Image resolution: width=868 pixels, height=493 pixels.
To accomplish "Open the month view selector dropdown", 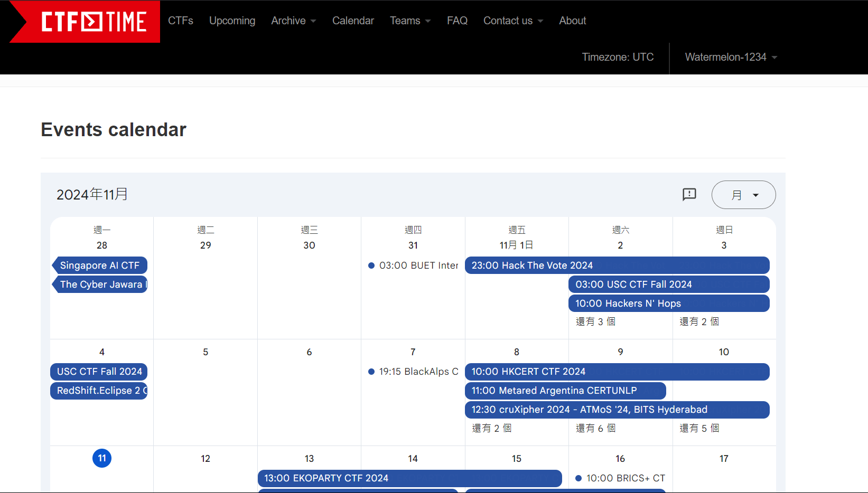I will coord(744,195).
